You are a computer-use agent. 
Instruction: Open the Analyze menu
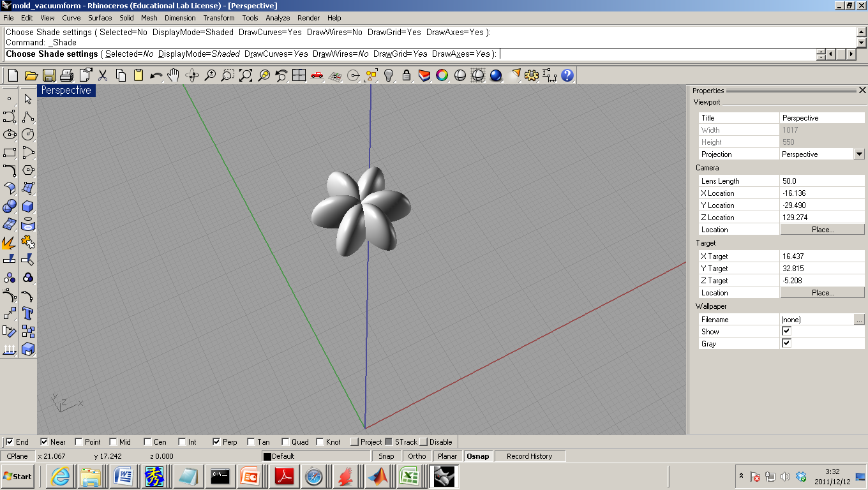(x=278, y=18)
